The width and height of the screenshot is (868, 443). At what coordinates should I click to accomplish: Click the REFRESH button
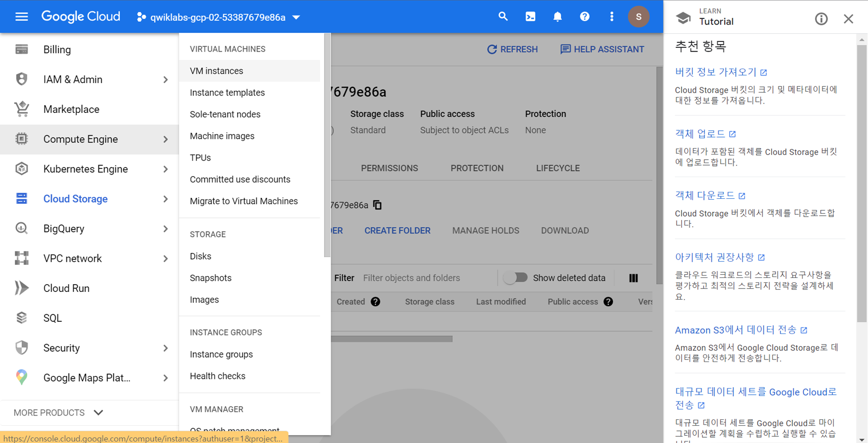[512, 49]
